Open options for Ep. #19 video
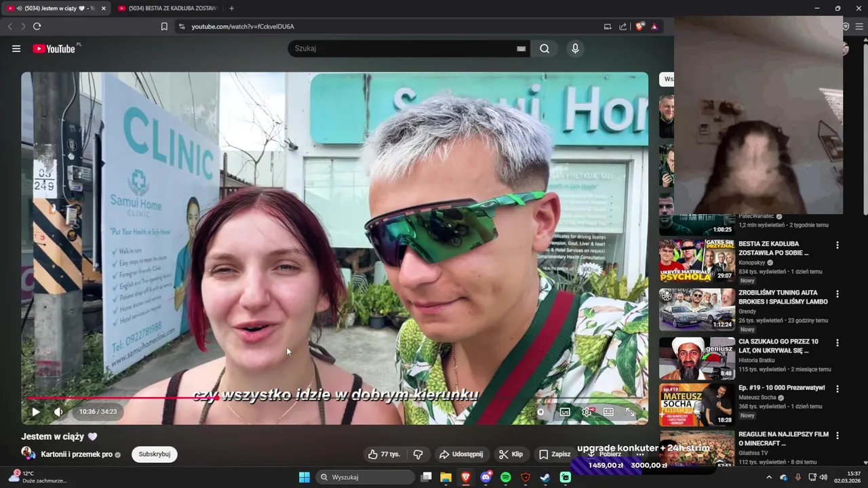Screen dimensions: 868x488 tap(837, 389)
